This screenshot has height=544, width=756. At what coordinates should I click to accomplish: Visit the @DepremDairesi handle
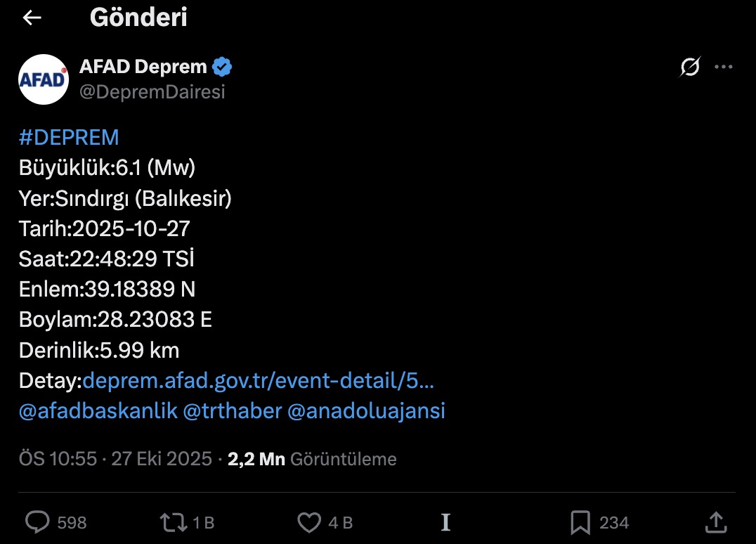[152, 92]
